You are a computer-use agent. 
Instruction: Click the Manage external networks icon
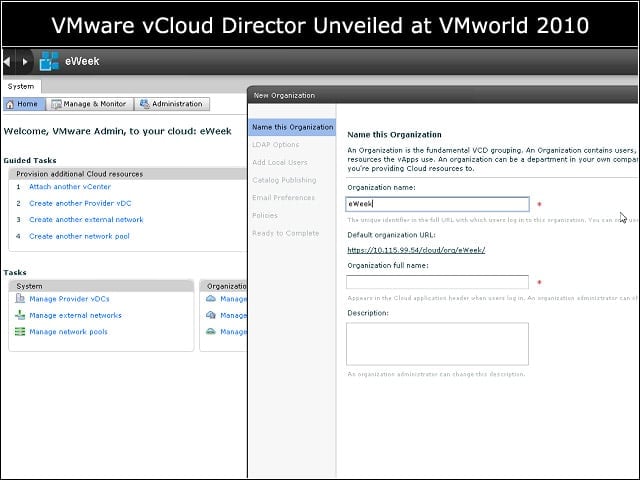[20, 315]
